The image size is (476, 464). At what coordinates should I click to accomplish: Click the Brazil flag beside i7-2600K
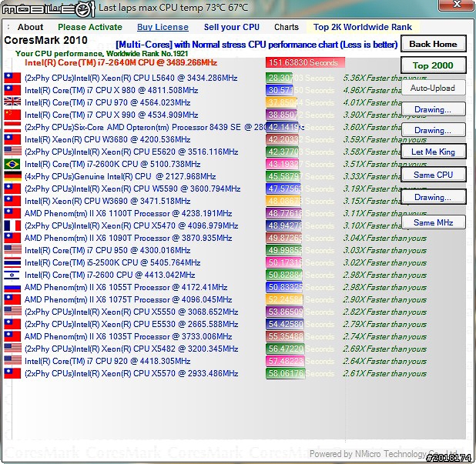[x=12, y=164]
